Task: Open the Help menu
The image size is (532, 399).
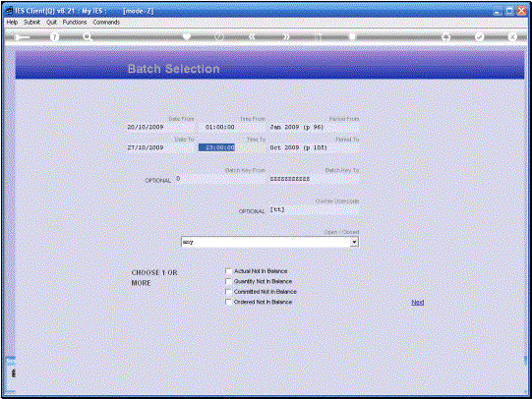Action: coord(12,22)
